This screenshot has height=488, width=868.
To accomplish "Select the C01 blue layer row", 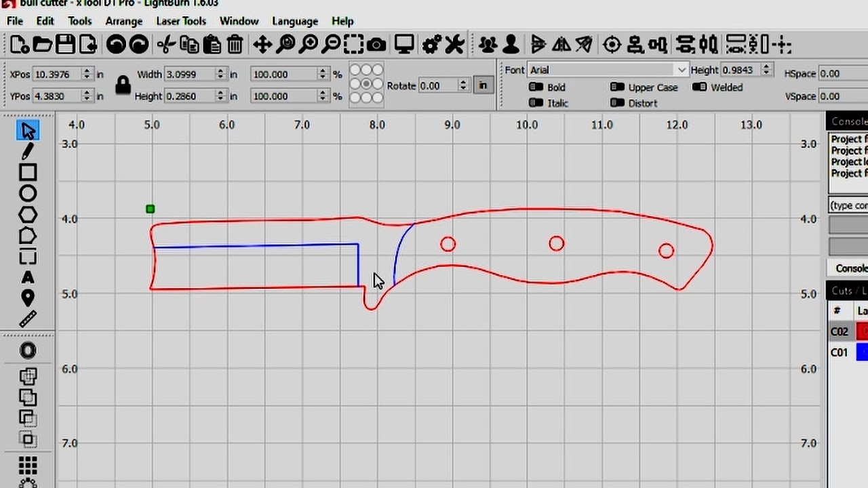I will (848, 352).
